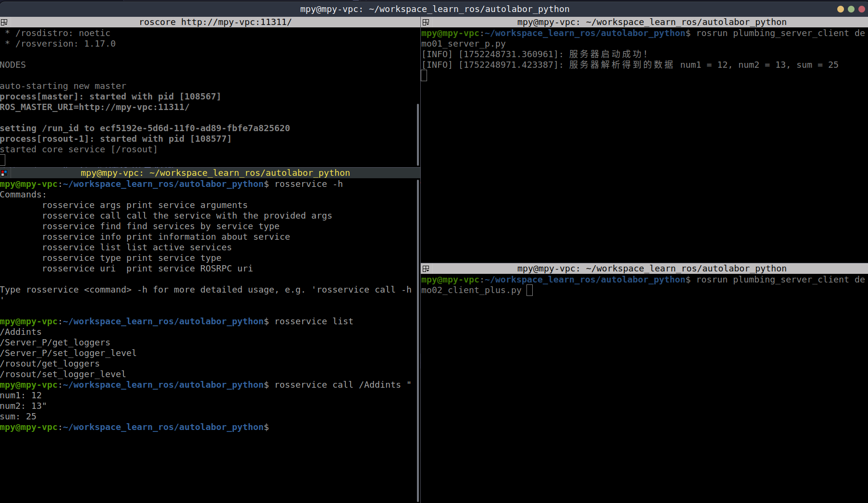Click the main window title bar text
Screen dimensions: 868x503
tap(434, 9)
